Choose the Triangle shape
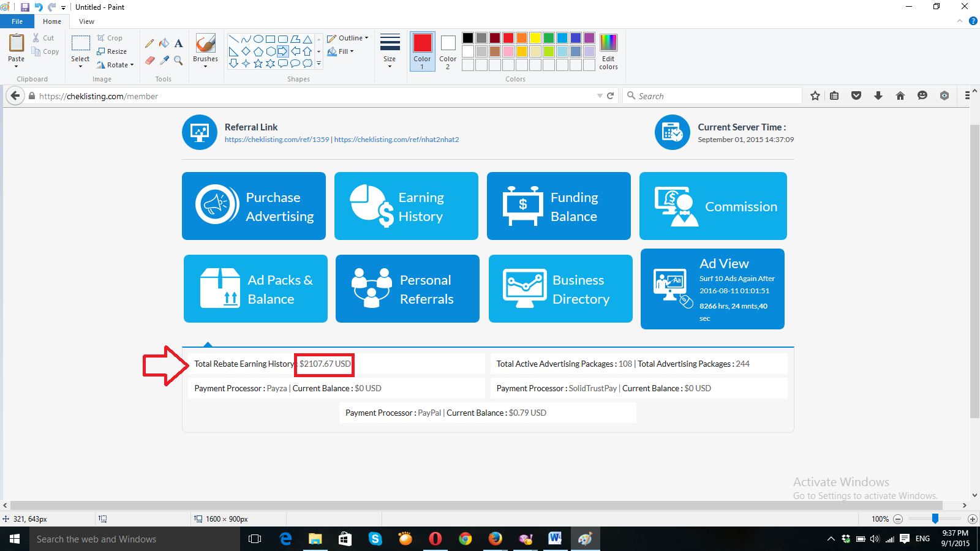The height and width of the screenshot is (551, 980). coord(307,39)
